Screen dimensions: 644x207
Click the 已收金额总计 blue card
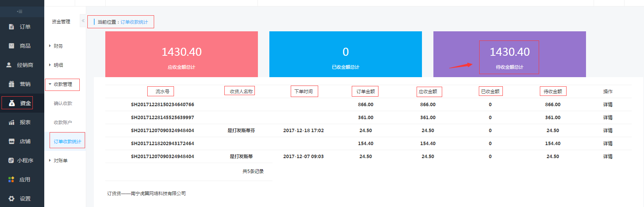tap(346, 54)
